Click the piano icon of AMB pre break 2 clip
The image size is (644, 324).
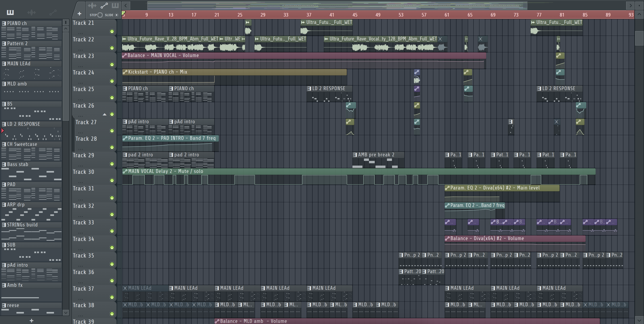coord(355,155)
